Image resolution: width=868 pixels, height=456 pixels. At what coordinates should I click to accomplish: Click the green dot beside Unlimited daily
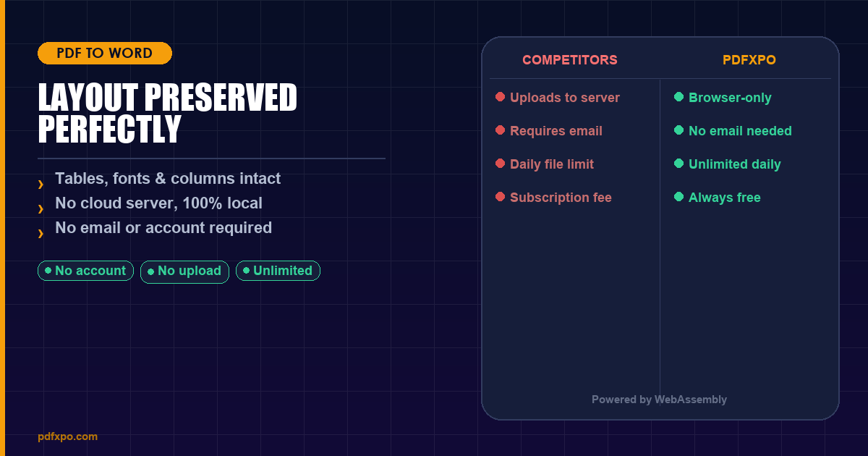(678, 164)
